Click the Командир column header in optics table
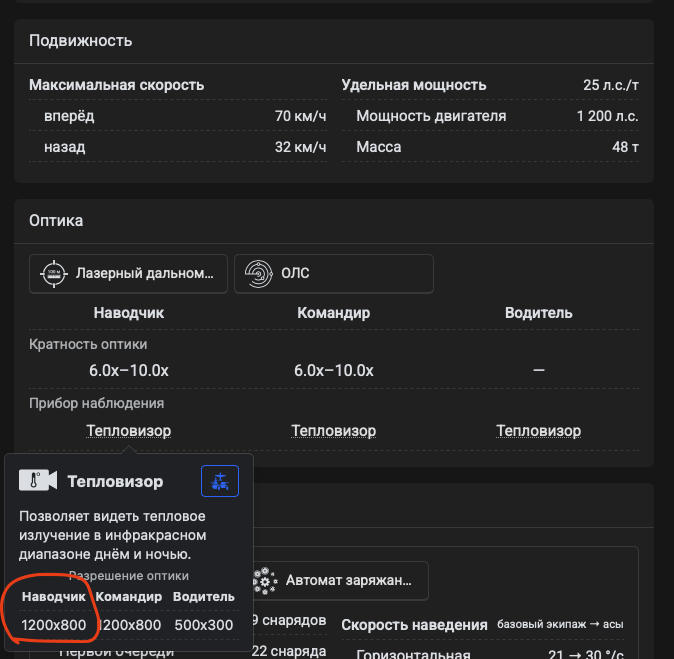The height and width of the screenshot is (659, 674). (x=333, y=313)
